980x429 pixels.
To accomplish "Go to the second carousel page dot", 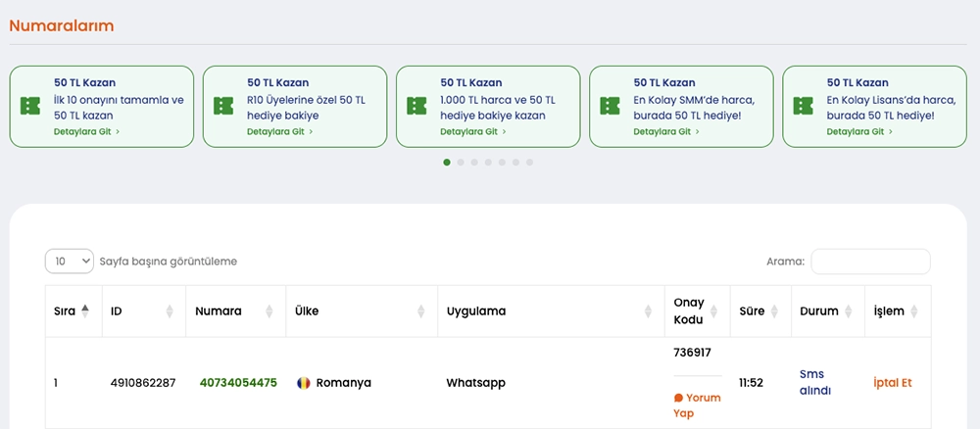I will coord(461,163).
